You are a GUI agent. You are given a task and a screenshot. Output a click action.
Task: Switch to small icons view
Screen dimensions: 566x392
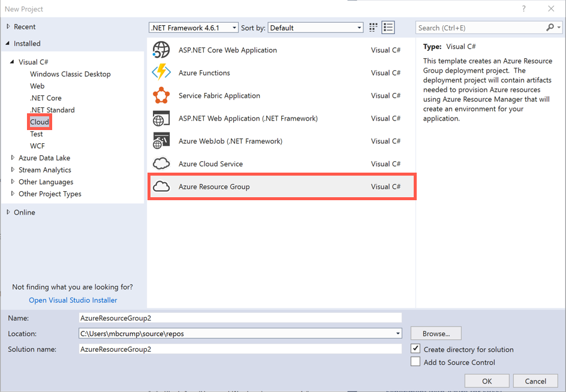374,28
